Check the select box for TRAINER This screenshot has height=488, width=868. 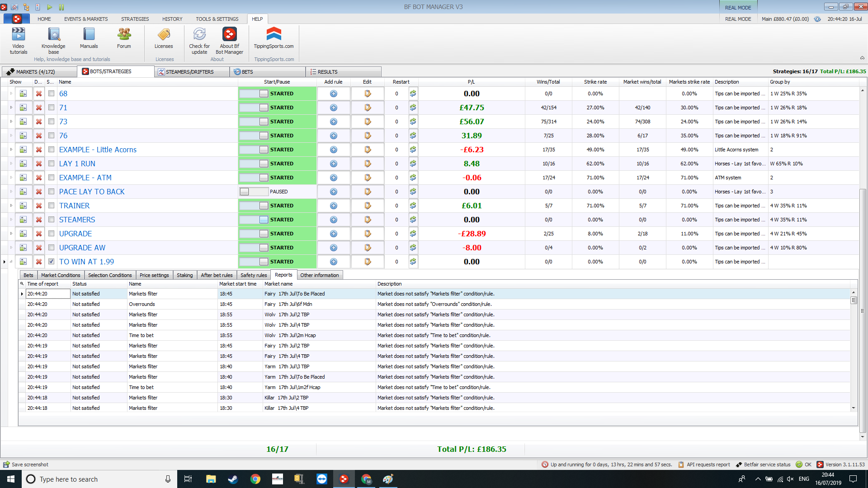tap(51, 206)
